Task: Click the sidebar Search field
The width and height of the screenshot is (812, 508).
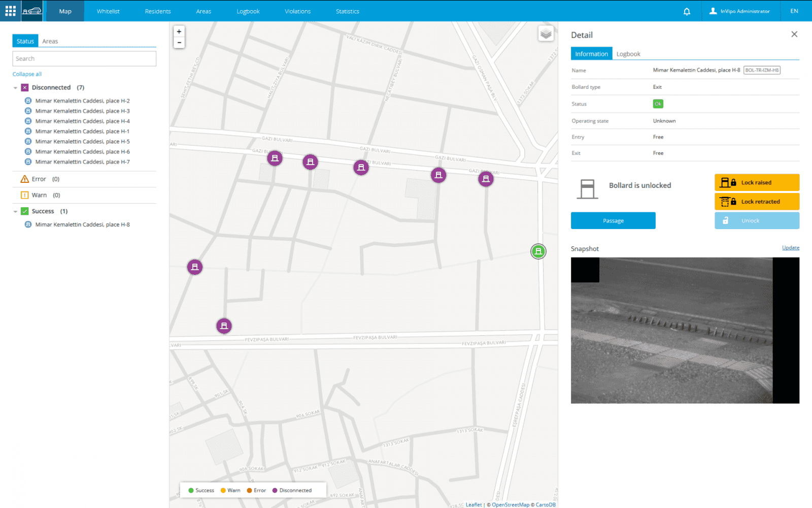Action: click(x=84, y=58)
